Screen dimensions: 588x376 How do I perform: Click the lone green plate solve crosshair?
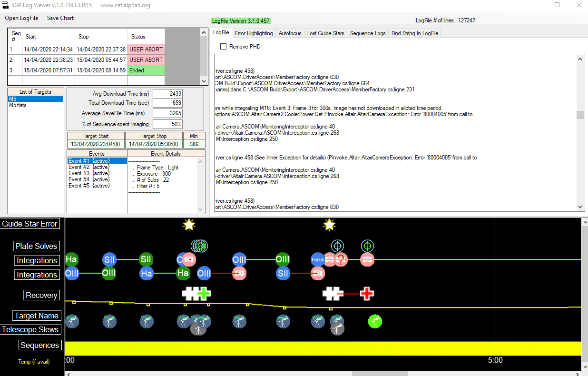(367, 246)
